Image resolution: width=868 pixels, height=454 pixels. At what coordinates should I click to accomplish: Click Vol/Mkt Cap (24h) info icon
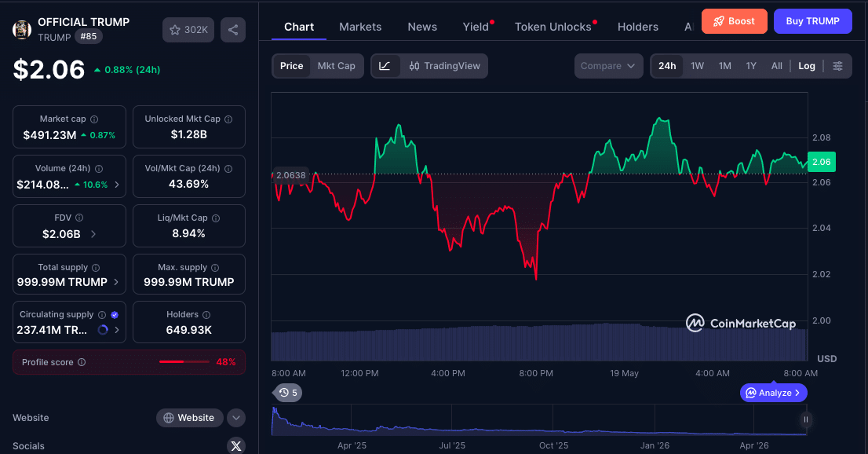[228, 169]
